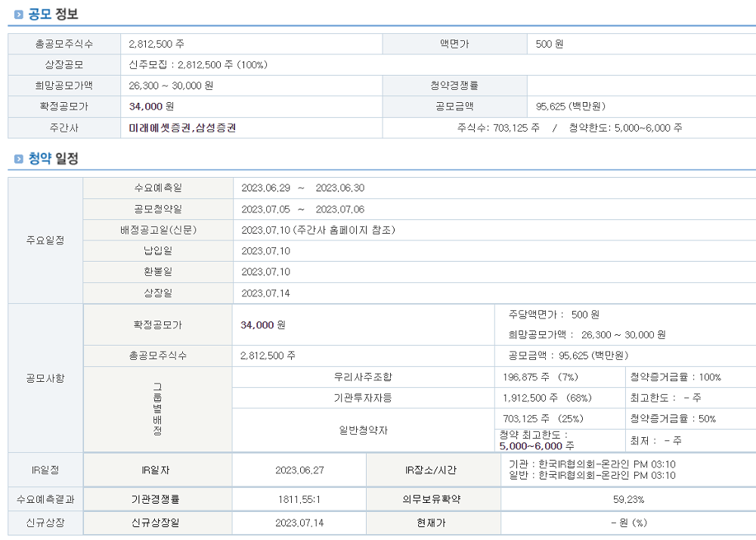The width and height of the screenshot is (756, 540).
Task: Click the 환불일 date 2023.07.10
Action: 265,272
